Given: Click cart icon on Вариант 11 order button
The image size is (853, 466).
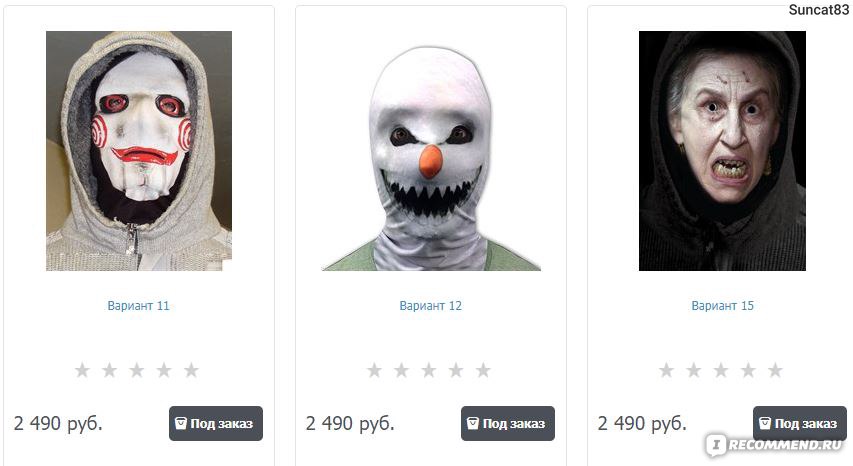Looking at the screenshot, I should click(x=181, y=423).
